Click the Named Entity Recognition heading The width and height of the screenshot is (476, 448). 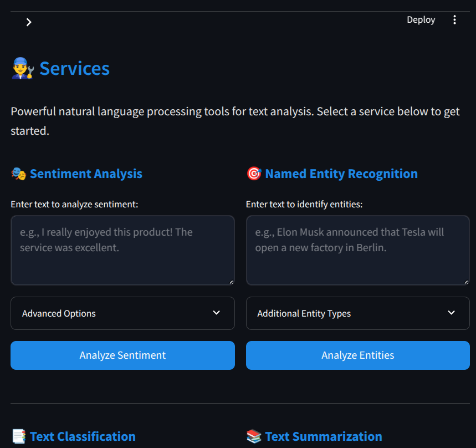[341, 174]
